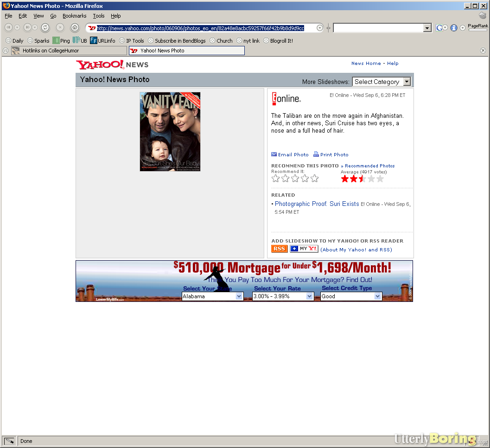490x448 pixels.
Task: Rate photo with the third empty star
Action: (295, 179)
